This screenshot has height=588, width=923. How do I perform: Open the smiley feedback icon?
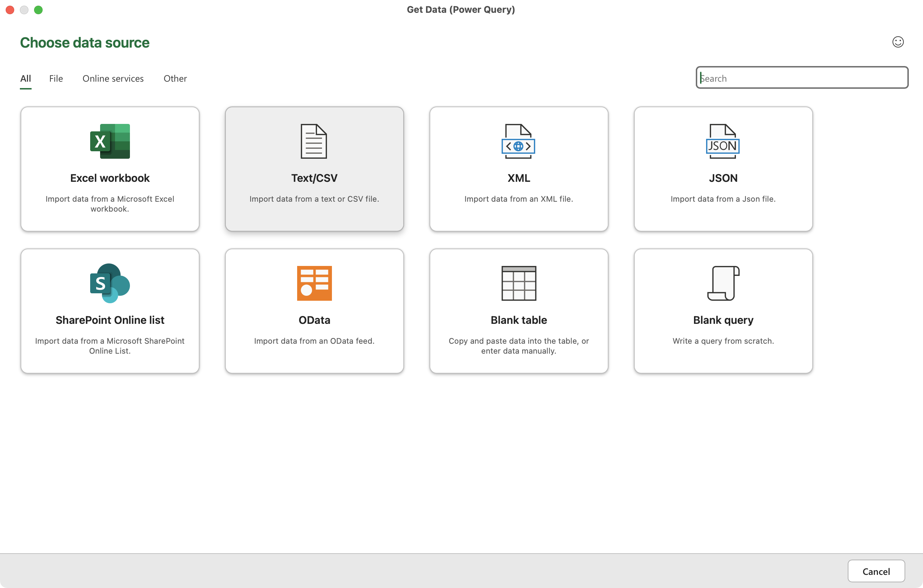click(x=897, y=42)
